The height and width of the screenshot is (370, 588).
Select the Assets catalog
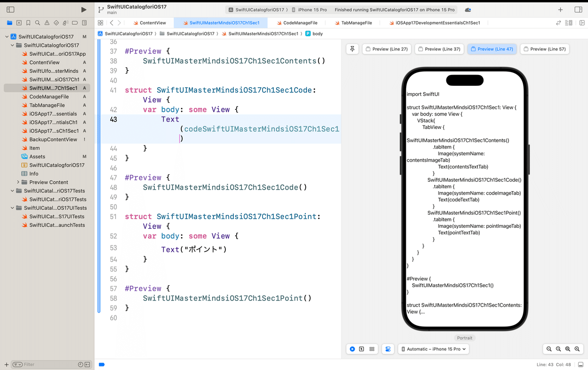point(37,157)
